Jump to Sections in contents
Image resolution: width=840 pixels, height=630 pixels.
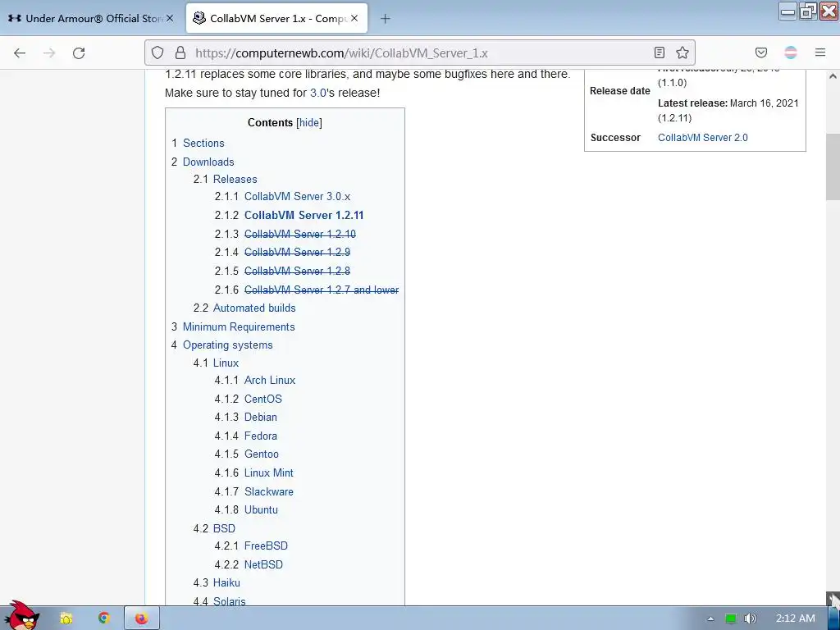point(203,143)
